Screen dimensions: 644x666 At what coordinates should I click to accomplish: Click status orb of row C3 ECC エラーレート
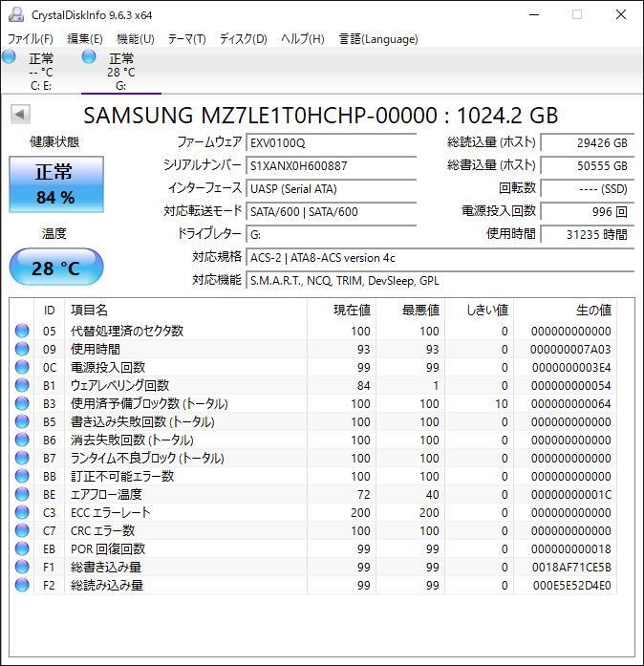(22, 512)
